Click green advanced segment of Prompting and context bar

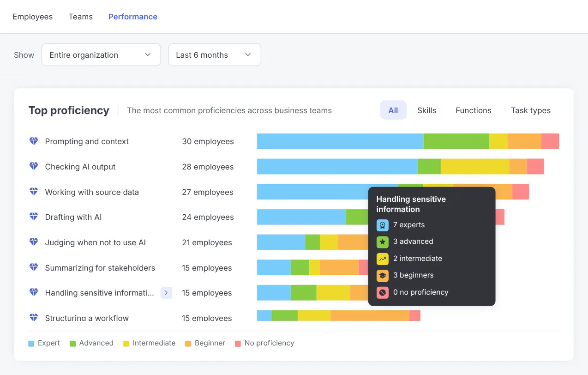[x=456, y=141]
